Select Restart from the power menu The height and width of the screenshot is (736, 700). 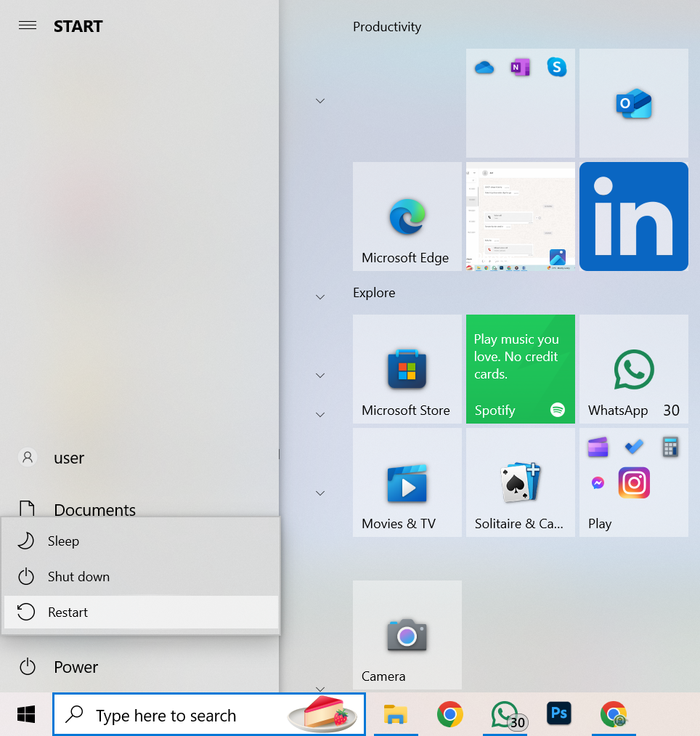[x=141, y=612]
